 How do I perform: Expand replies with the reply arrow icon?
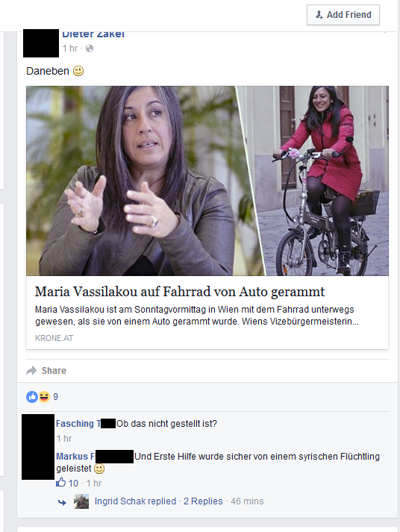tap(62, 502)
